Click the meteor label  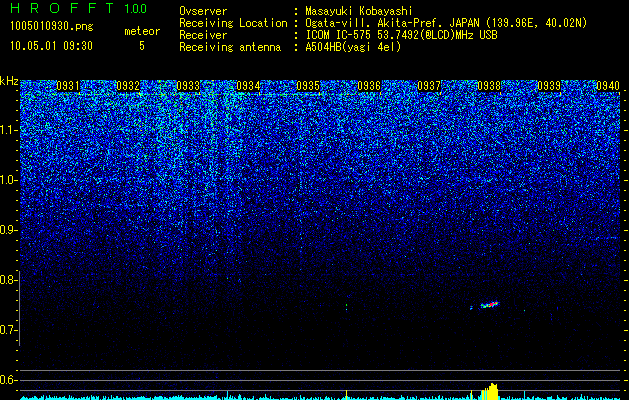point(142,31)
